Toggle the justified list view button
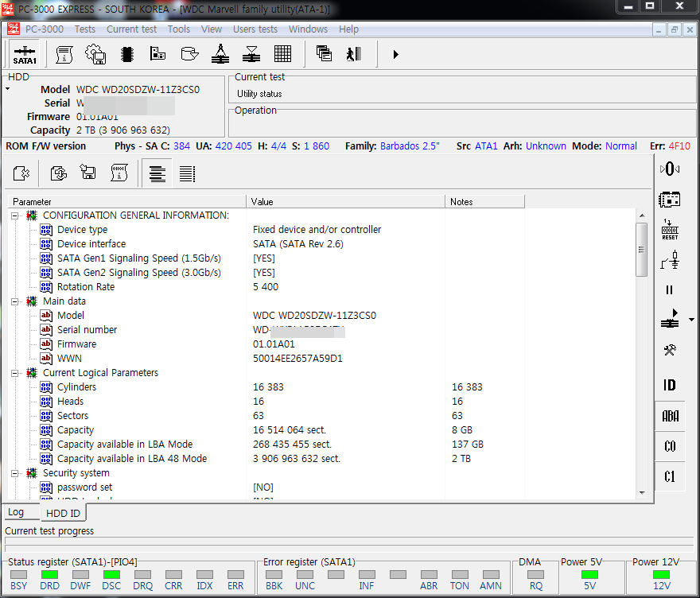 187,173
